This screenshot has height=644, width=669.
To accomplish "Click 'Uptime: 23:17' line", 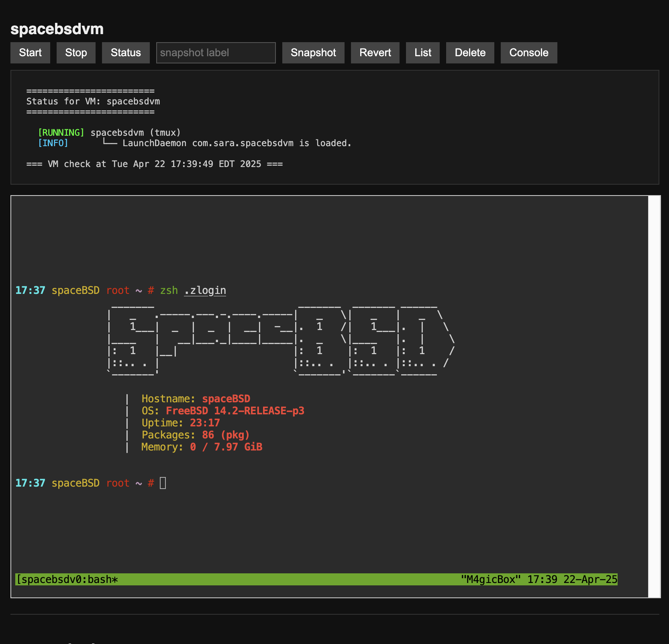I will tap(181, 423).
